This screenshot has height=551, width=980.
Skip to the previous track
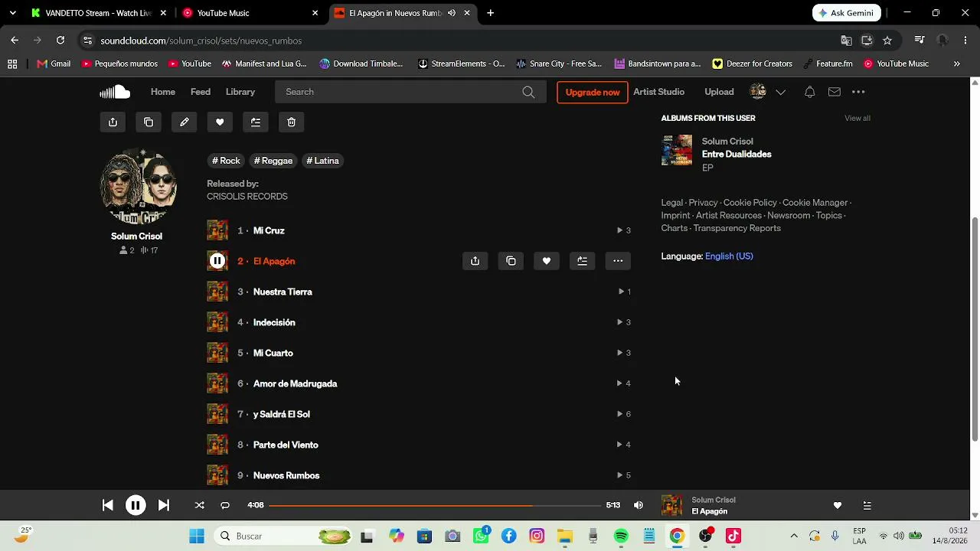108,505
